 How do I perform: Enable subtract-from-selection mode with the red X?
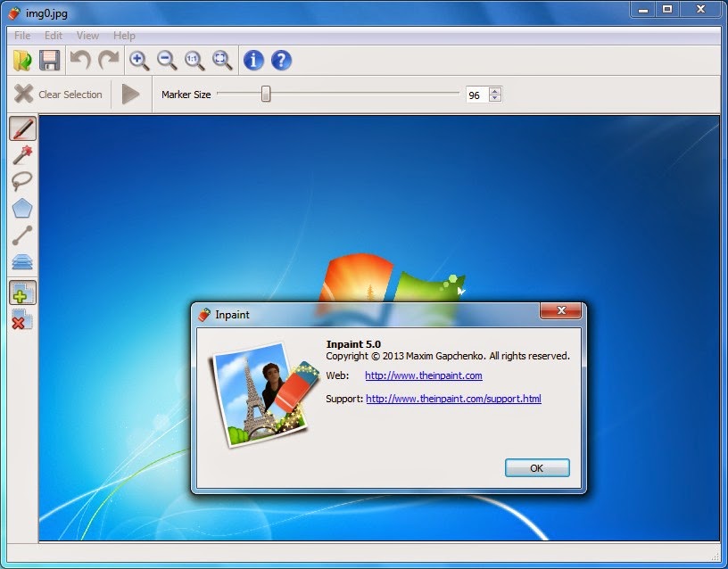pos(21,319)
